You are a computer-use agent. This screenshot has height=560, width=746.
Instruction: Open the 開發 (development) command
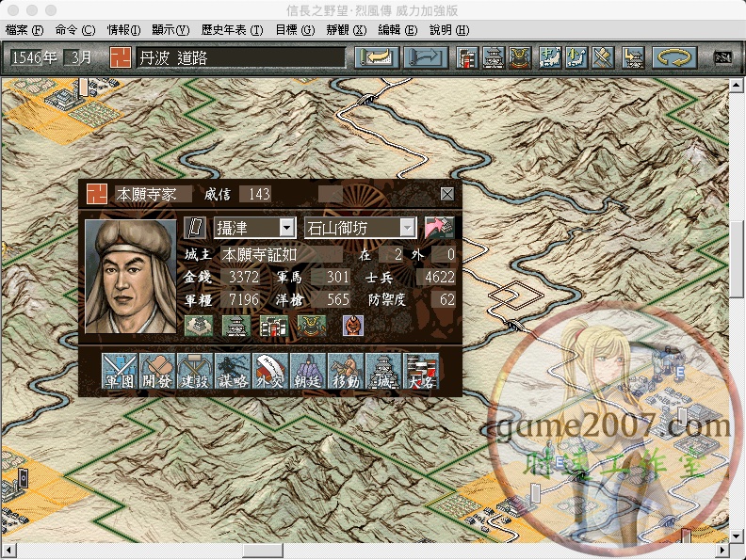click(x=157, y=371)
